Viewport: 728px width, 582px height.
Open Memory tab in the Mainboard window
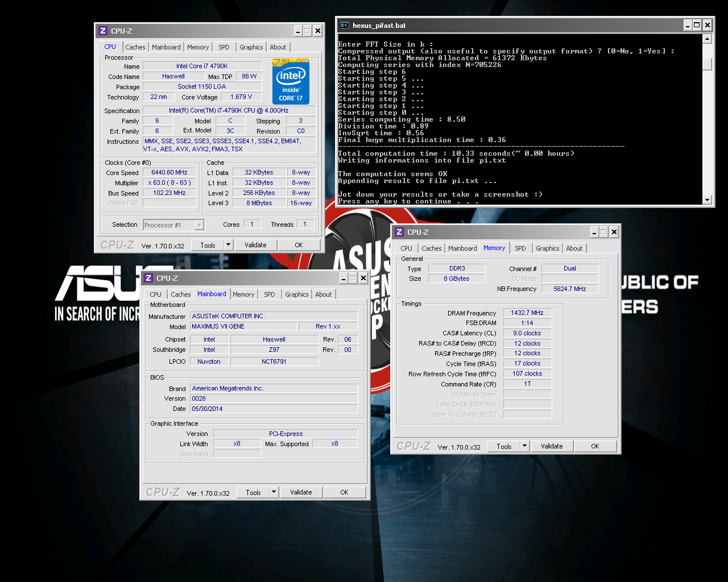243,294
